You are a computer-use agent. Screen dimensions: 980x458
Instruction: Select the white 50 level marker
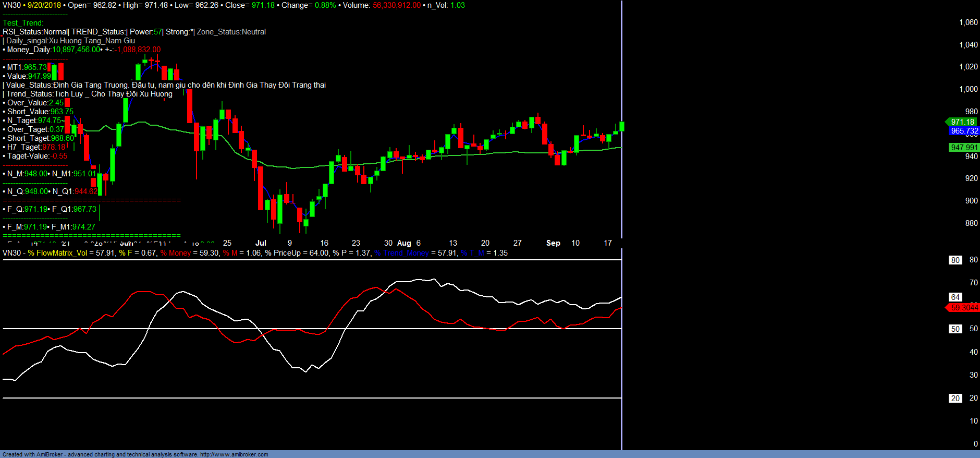(955, 329)
